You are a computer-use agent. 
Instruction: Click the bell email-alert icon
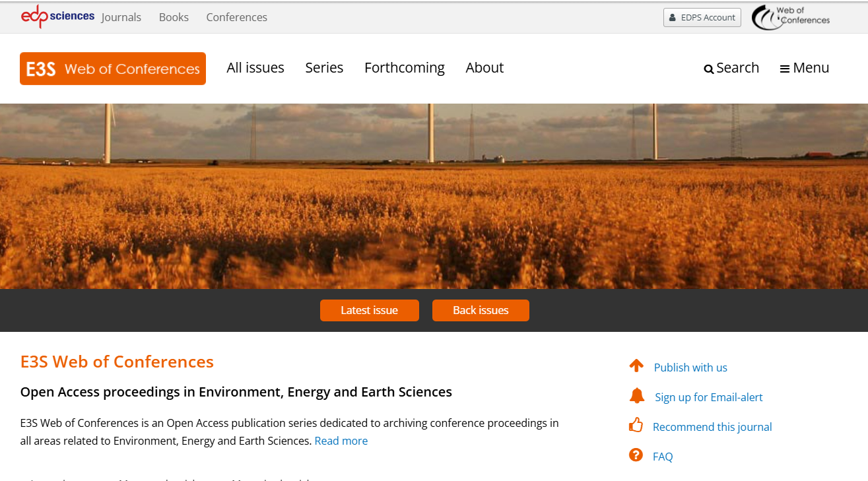[x=637, y=396]
